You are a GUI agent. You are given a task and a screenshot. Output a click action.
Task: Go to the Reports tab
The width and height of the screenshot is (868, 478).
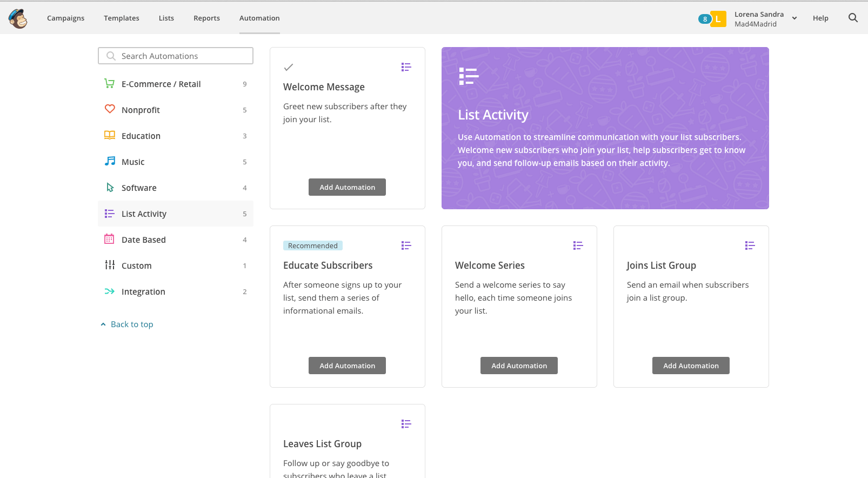click(x=206, y=18)
